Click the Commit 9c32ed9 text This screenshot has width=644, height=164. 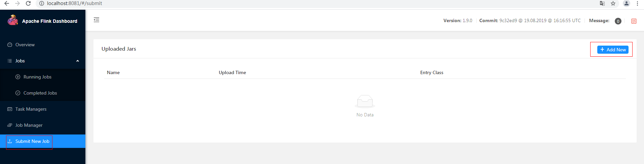click(530, 20)
